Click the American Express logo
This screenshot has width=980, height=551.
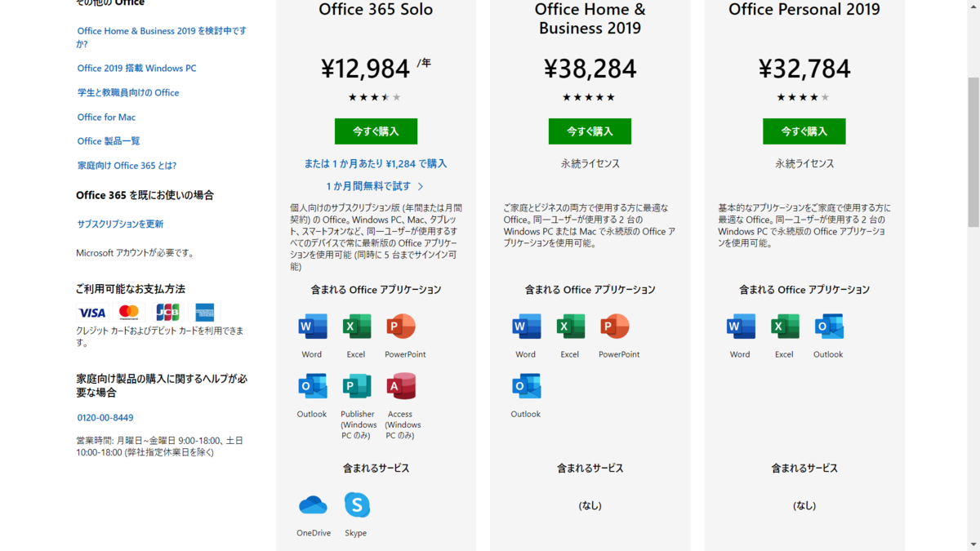pyautogui.click(x=204, y=313)
